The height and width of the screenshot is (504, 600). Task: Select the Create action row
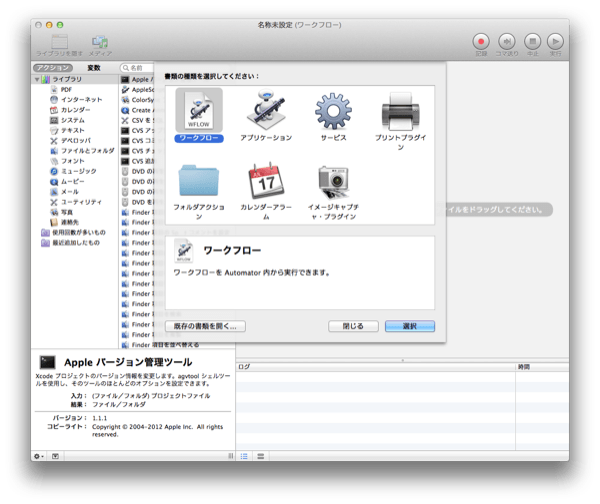tap(138, 110)
